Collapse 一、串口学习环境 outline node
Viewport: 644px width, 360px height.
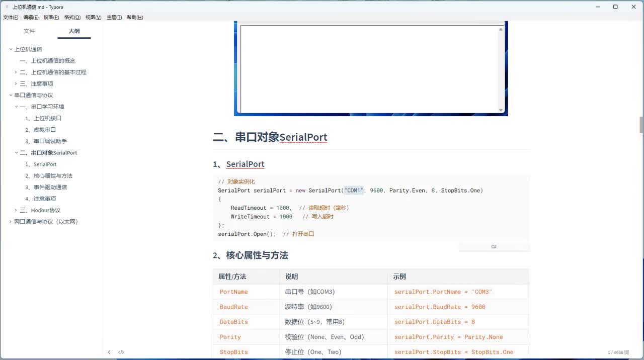coord(16,107)
